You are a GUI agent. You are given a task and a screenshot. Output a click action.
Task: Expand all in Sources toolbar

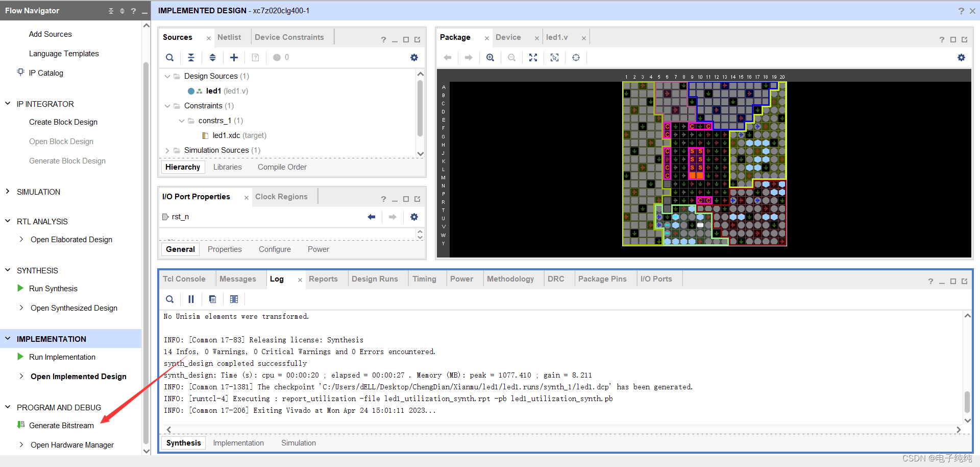212,58
